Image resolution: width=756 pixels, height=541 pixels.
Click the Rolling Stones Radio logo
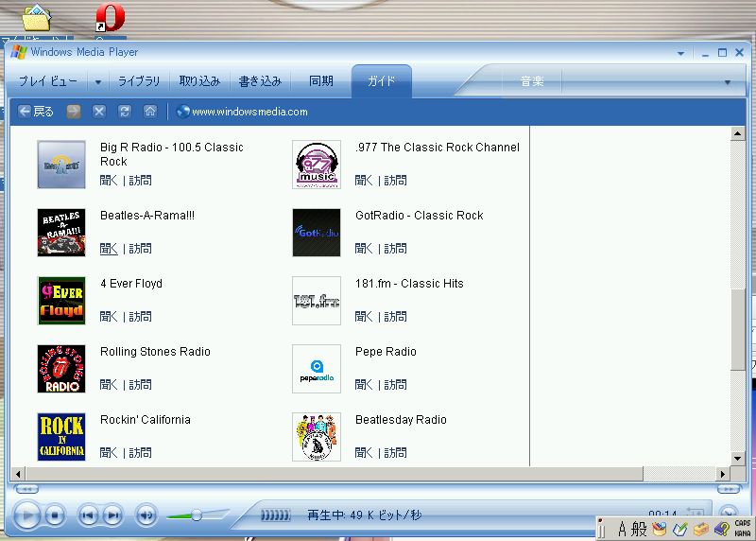tap(61, 369)
